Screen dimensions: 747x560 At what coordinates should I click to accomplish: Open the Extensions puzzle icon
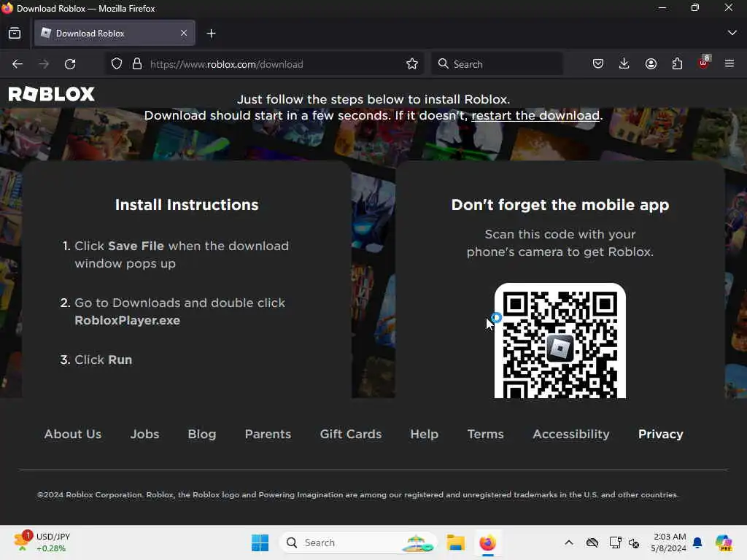coord(677,64)
